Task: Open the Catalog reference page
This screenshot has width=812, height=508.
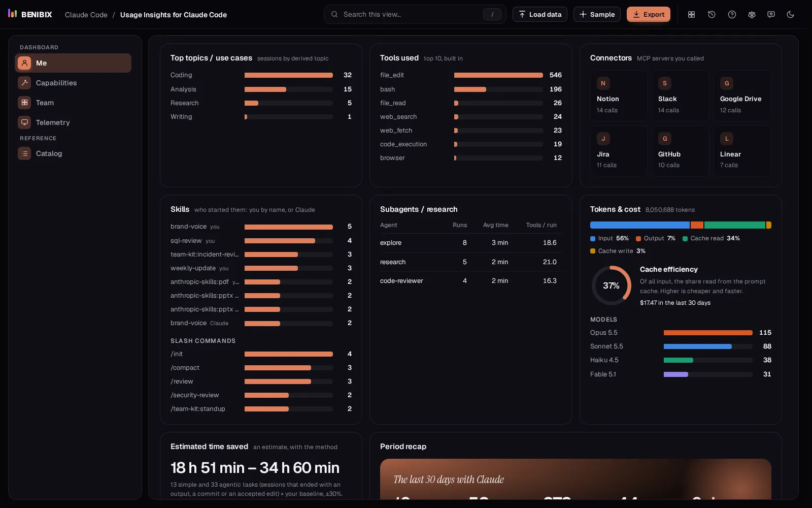Action: pyautogui.click(x=73, y=153)
